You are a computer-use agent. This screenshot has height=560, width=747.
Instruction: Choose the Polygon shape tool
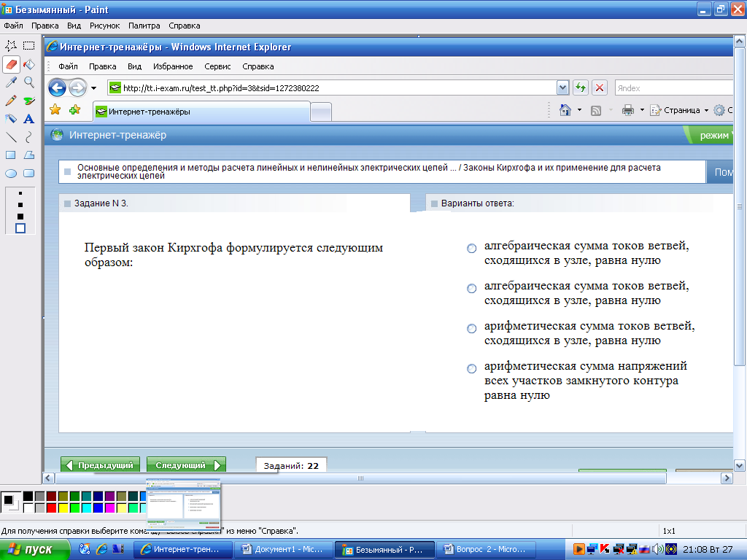[x=29, y=155]
